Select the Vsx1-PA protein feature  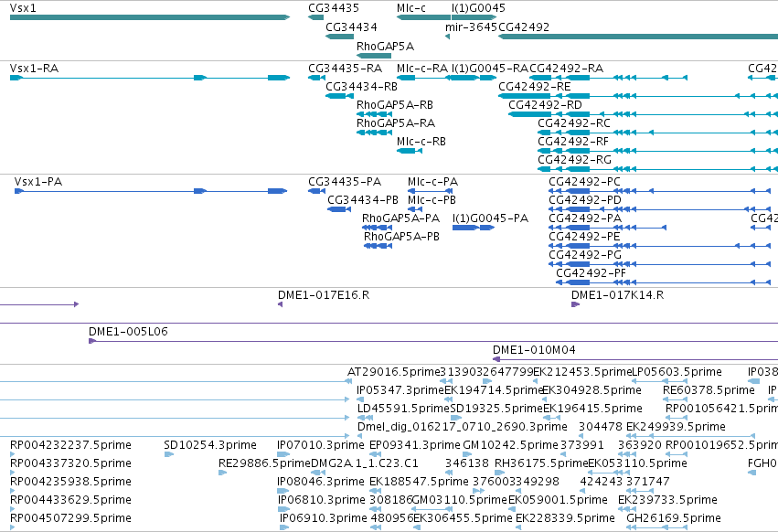click(151, 191)
